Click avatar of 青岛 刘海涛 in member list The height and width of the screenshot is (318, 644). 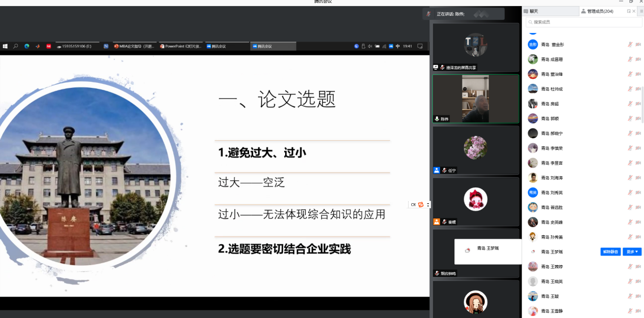[x=533, y=178]
